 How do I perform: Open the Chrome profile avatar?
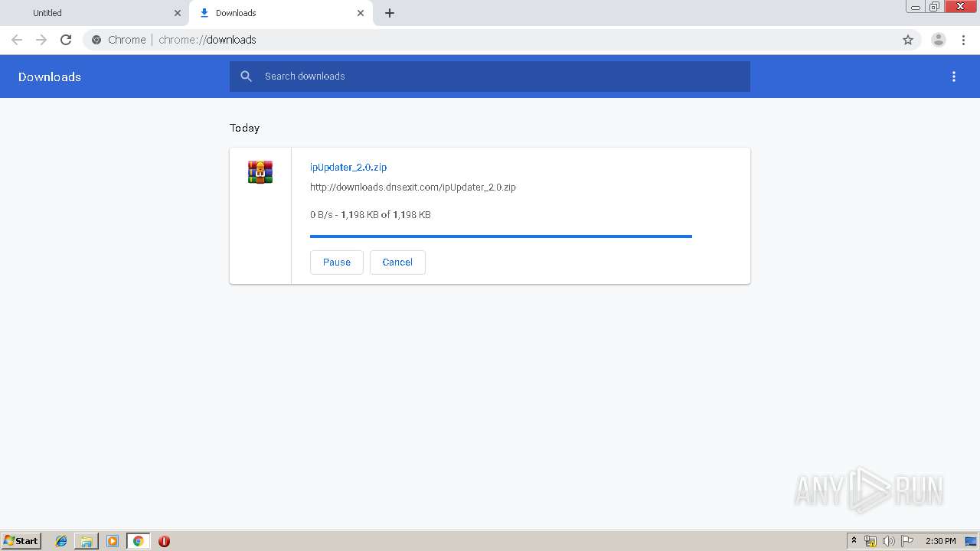(x=938, y=40)
